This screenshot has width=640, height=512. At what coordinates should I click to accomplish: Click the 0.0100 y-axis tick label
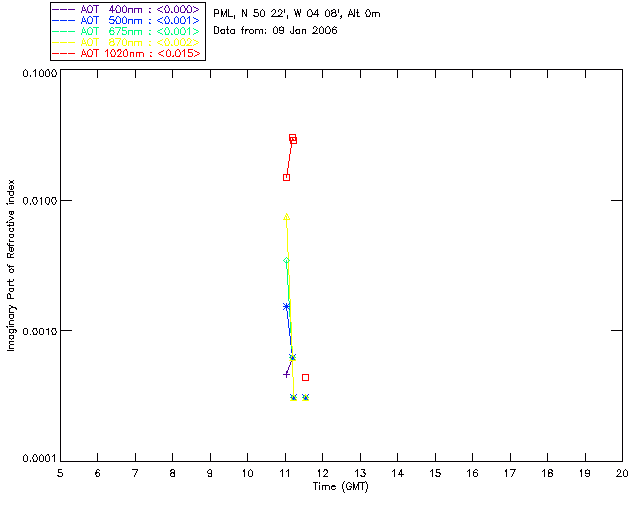point(40,201)
